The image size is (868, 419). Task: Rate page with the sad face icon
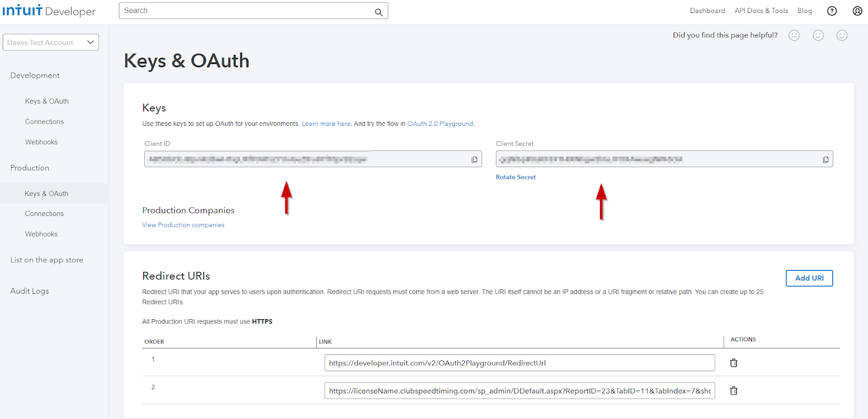coord(794,35)
